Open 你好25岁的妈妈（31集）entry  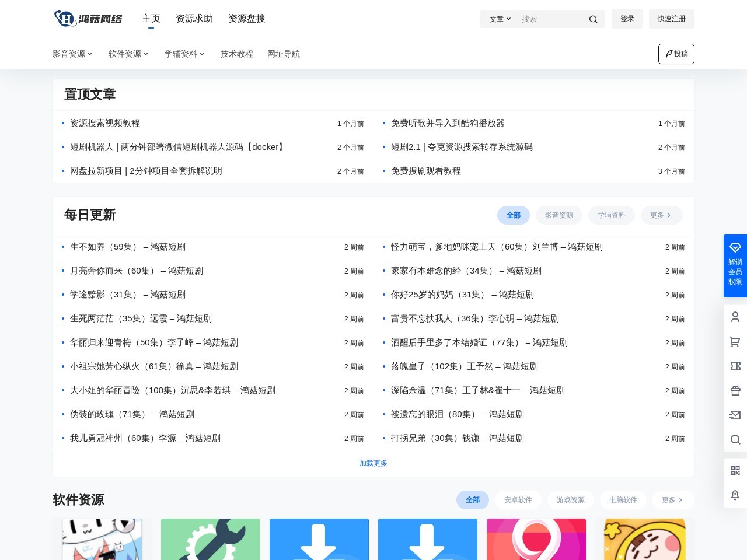pyautogui.click(x=462, y=295)
